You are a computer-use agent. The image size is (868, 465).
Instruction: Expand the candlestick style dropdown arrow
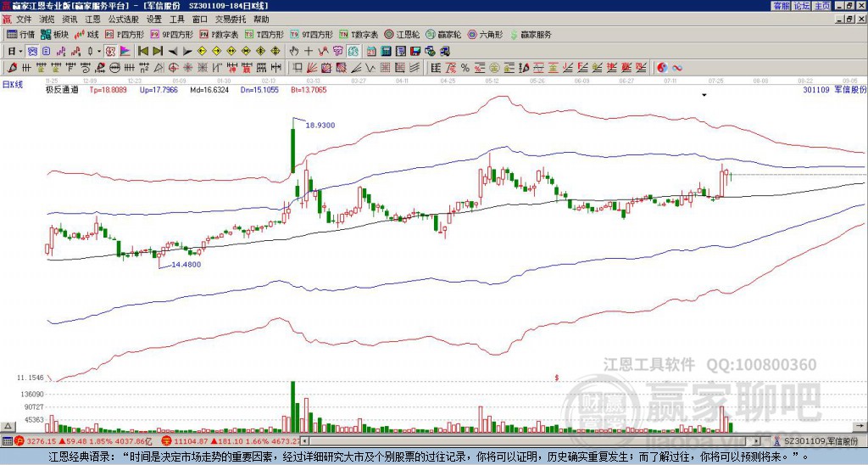click(99, 51)
